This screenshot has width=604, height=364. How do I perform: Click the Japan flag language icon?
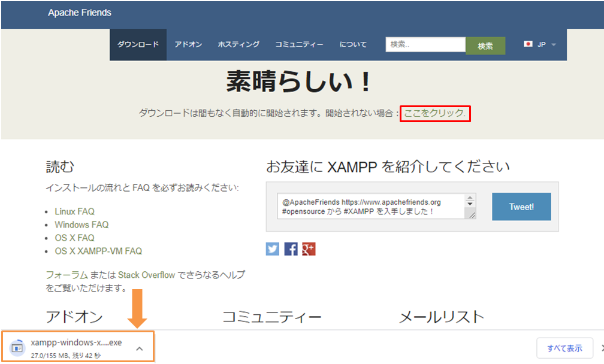point(528,44)
